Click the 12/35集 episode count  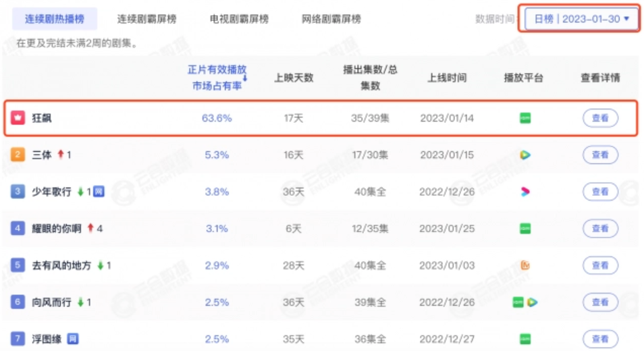[370, 228]
